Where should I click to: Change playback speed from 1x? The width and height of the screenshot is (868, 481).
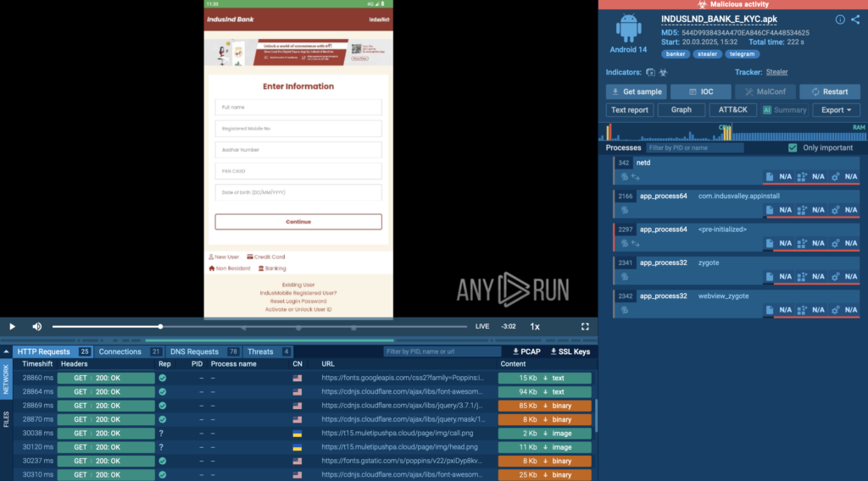tap(535, 326)
